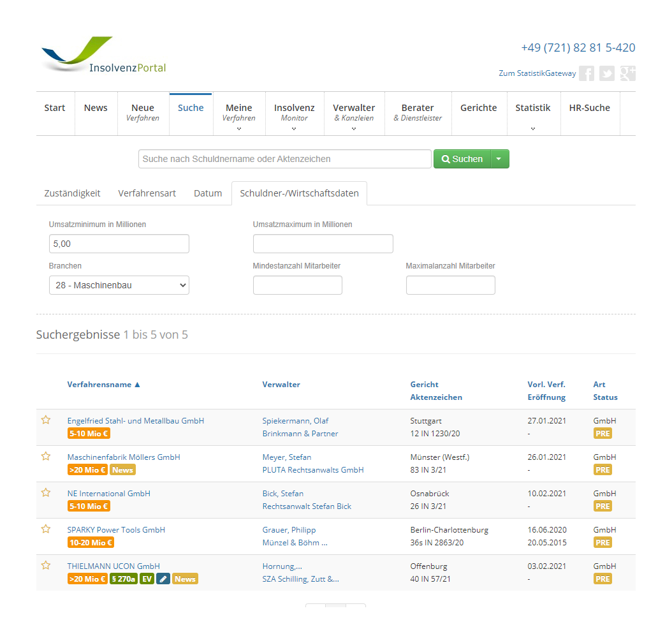Select the Suche navigation item
Image resolution: width=672 pixels, height=627 pixels.
(x=191, y=108)
